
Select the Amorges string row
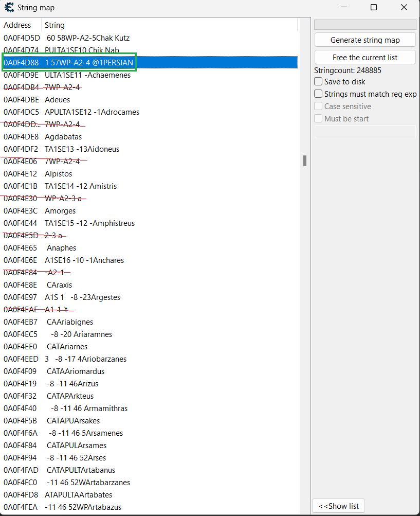[x=149, y=210]
